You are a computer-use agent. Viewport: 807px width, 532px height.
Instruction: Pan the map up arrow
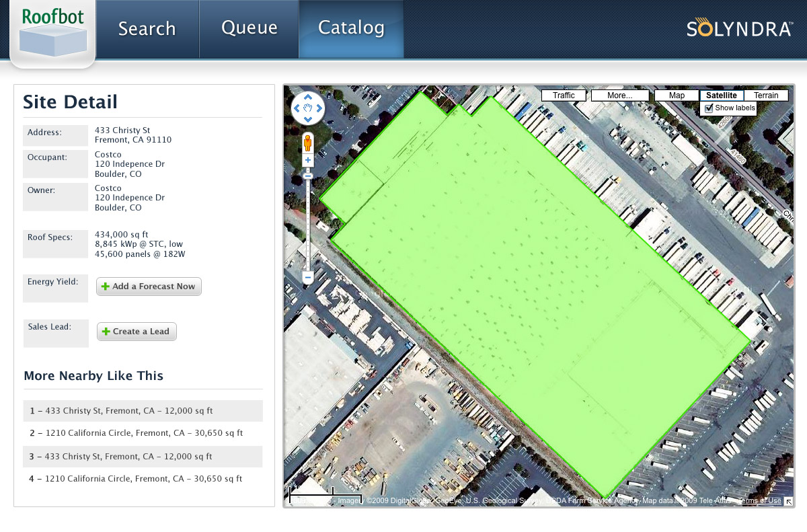pyautogui.click(x=308, y=98)
